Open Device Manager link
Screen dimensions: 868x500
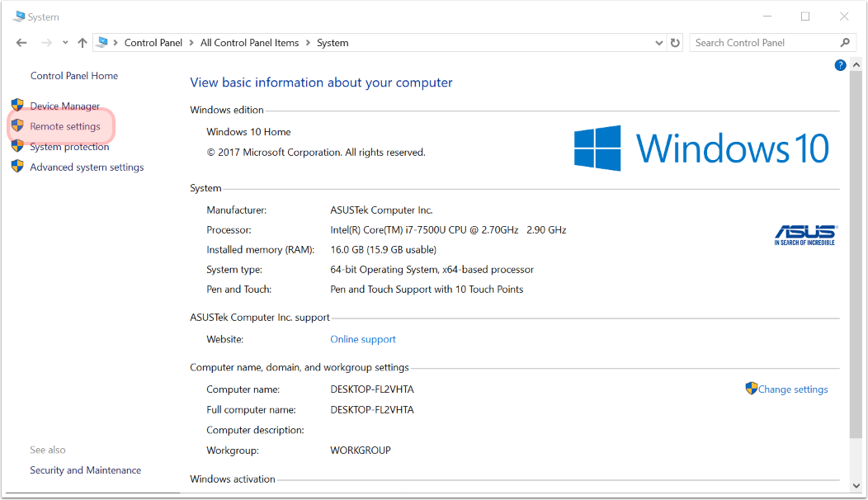(64, 106)
